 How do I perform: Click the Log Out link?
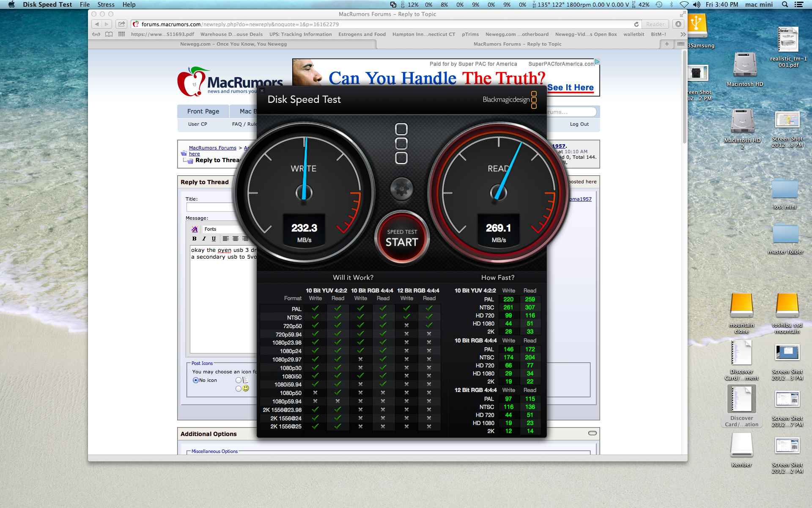point(579,124)
